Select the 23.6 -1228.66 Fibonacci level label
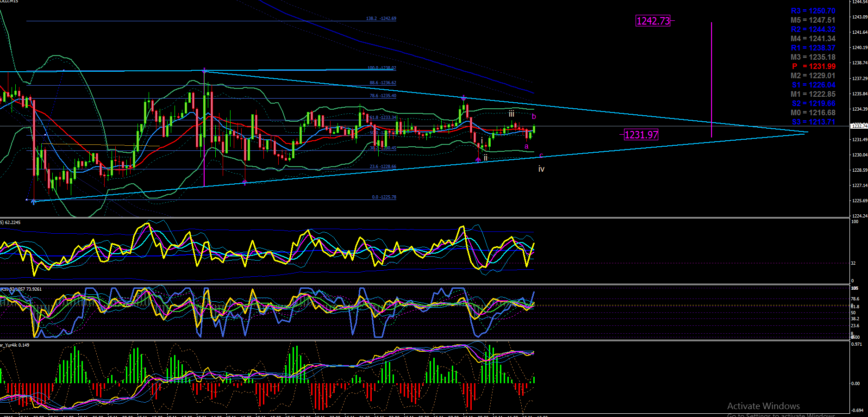Viewport: 868px width, 417px height. (x=383, y=167)
